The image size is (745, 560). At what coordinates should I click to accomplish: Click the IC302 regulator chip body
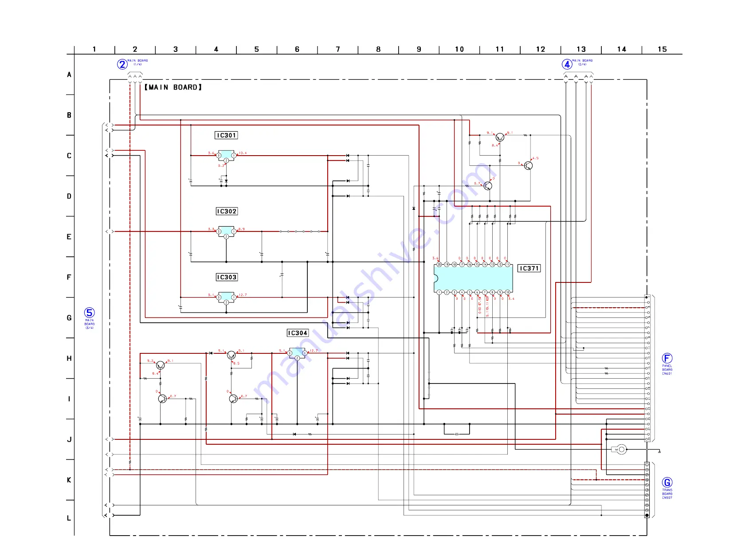[226, 231]
